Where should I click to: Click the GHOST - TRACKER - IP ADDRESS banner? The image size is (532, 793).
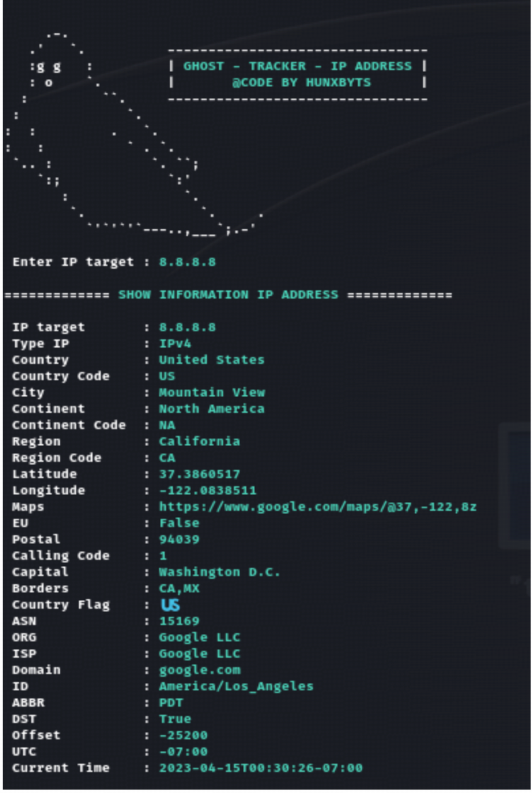297,66
